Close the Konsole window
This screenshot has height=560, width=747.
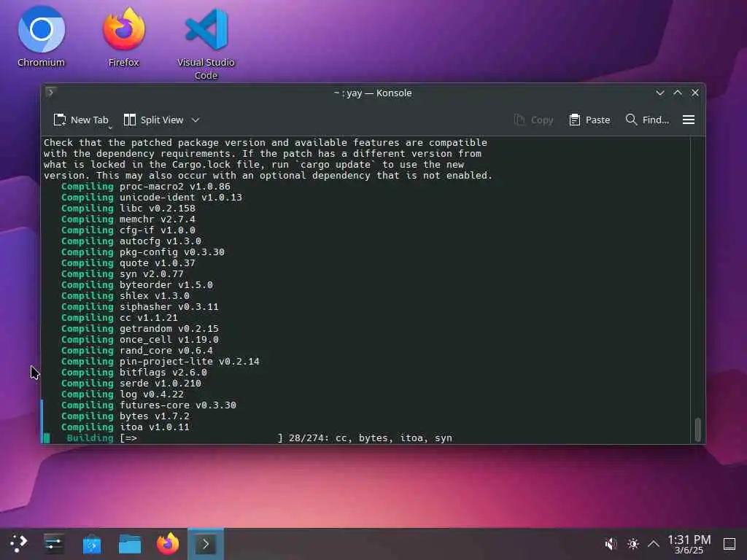click(695, 93)
